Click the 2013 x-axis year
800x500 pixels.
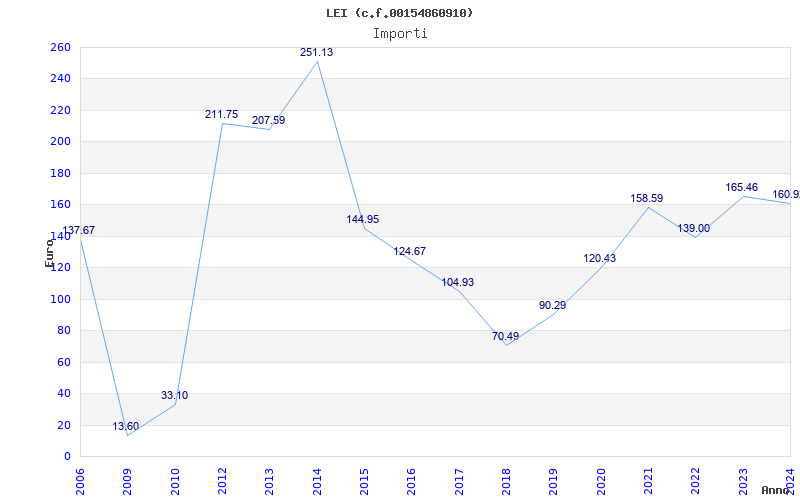point(269,481)
